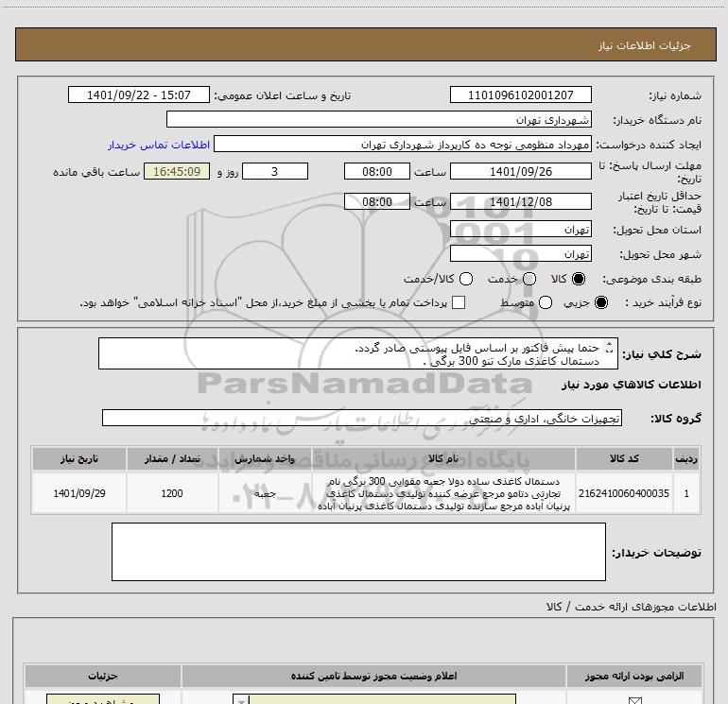Screen dimensions: 728x704
Task: Click the price validity time 08:00 field
Action: click(x=377, y=201)
